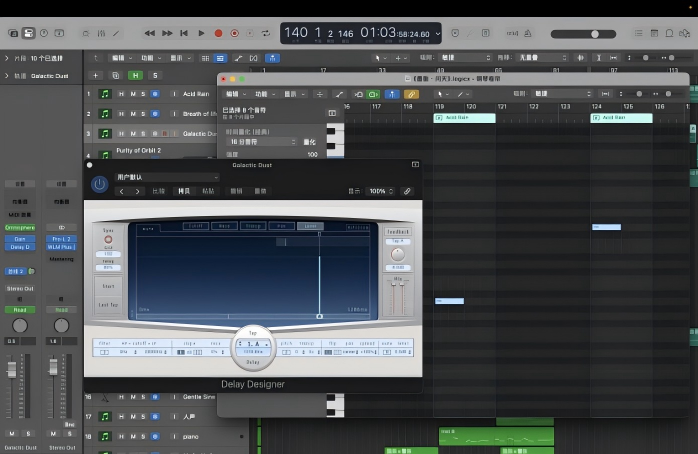Open the 16th note quantize dropdown
The width and height of the screenshot is (698, 454).
tap(260, 142)
